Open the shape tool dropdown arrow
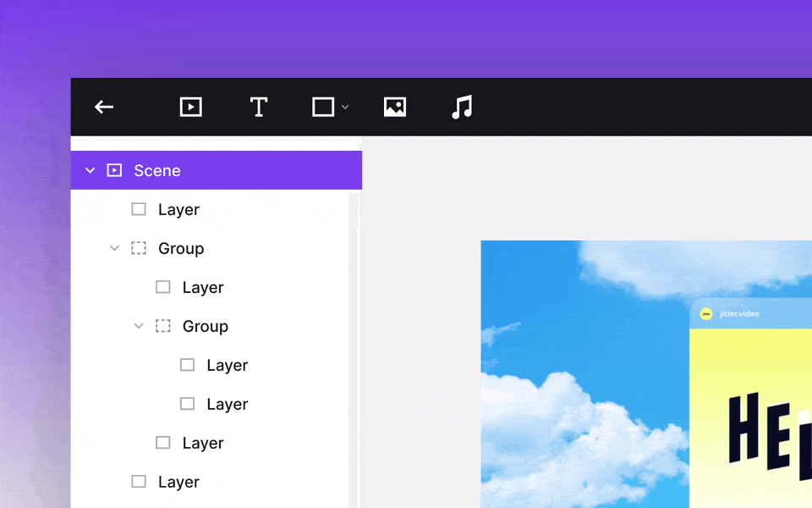The width and height of the screenshot is (812, 508). click(345, 108)
